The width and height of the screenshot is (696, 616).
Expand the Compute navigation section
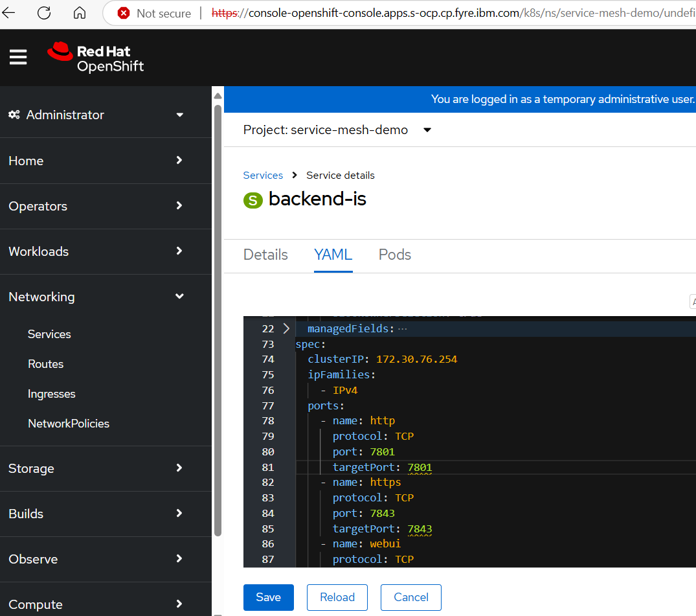pos(96,604)
